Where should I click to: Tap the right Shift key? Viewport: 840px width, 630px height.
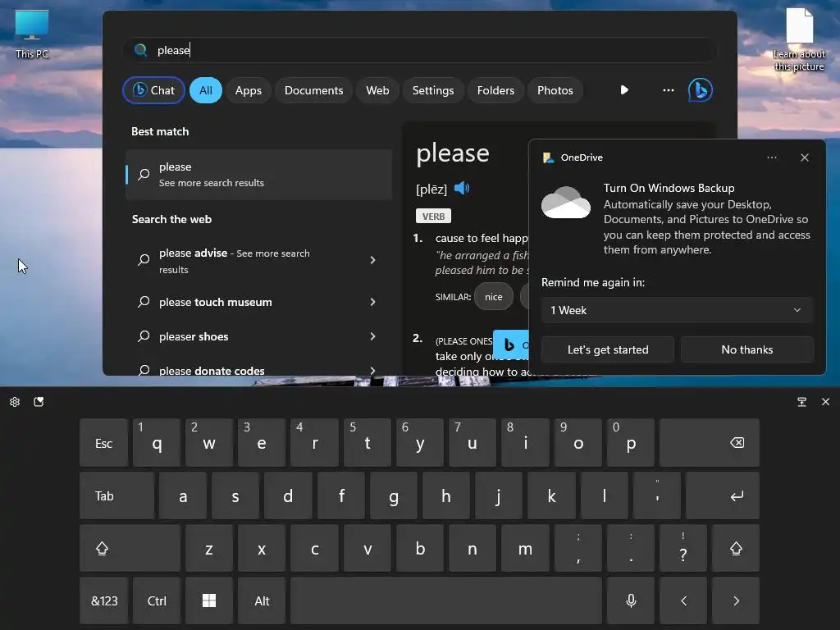[x=736, y=549]
